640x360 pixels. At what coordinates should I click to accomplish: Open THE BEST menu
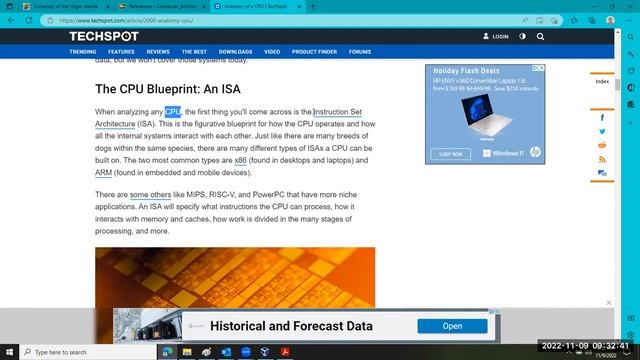[194, 52]
